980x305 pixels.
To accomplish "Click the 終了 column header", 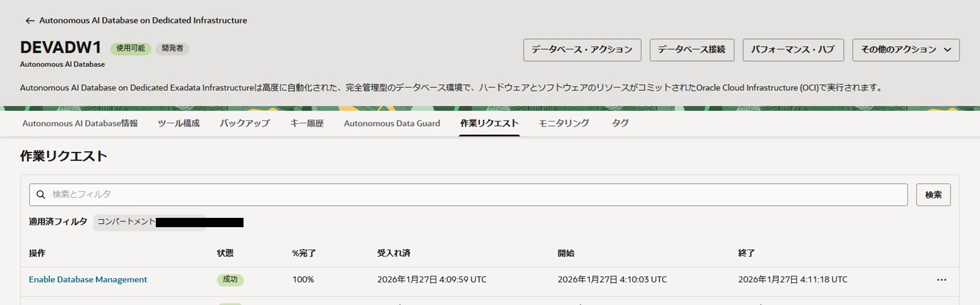I will (x=747, y=253).
